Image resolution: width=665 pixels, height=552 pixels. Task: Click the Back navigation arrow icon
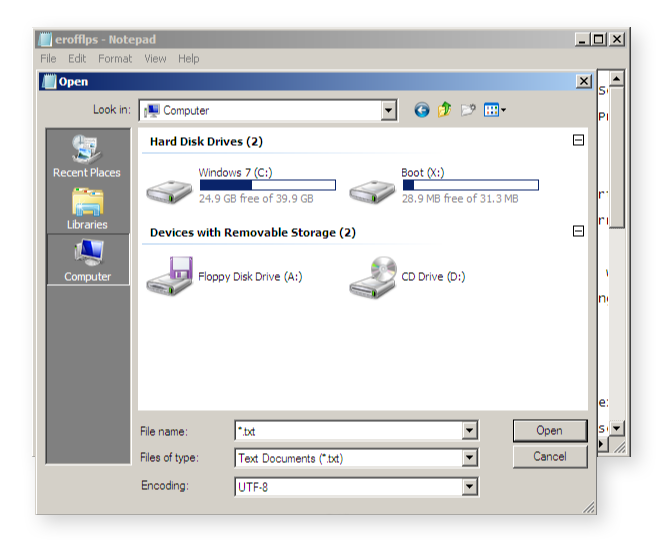pos(421,110)
